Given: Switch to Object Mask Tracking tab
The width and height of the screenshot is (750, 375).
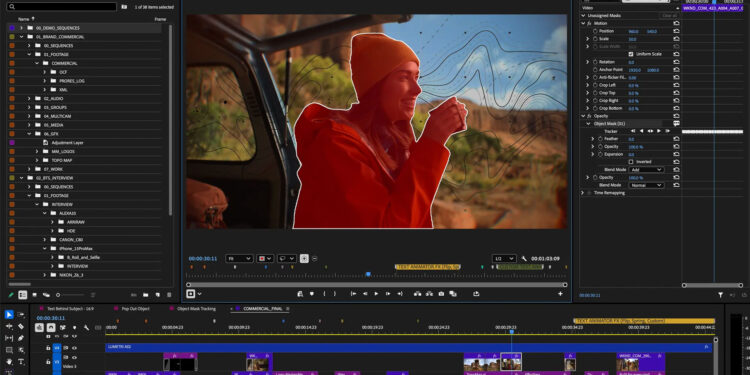Looking at the screenshot, I should click(196, 309).
